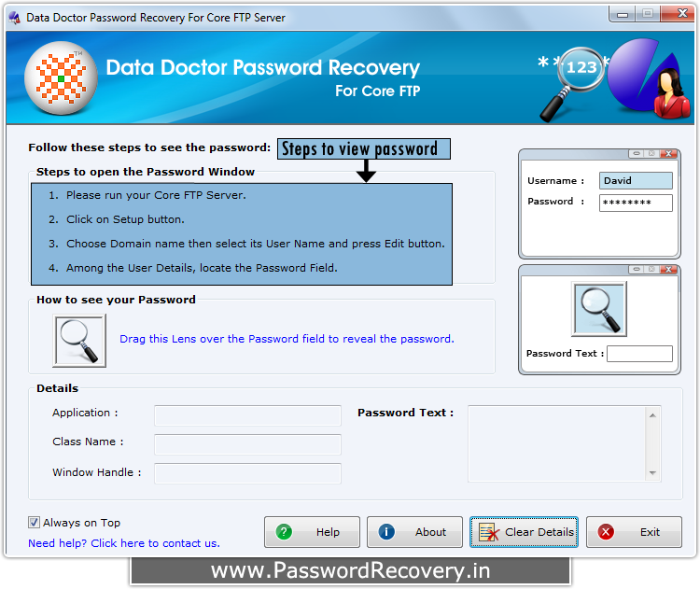The image size is (700, 589).
Task: Click the green question mark Help icon
Action: pos(284,532)
